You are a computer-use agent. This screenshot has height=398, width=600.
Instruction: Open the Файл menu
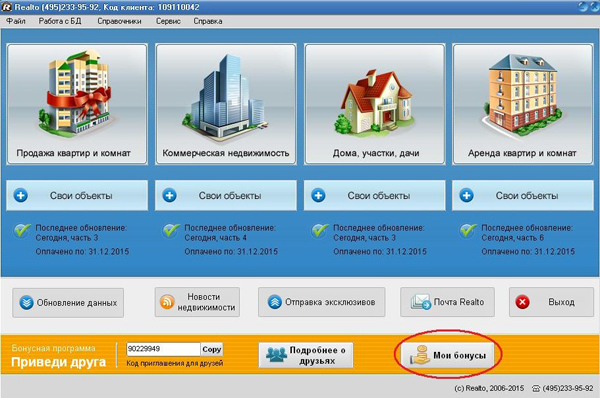coord(16,21)
